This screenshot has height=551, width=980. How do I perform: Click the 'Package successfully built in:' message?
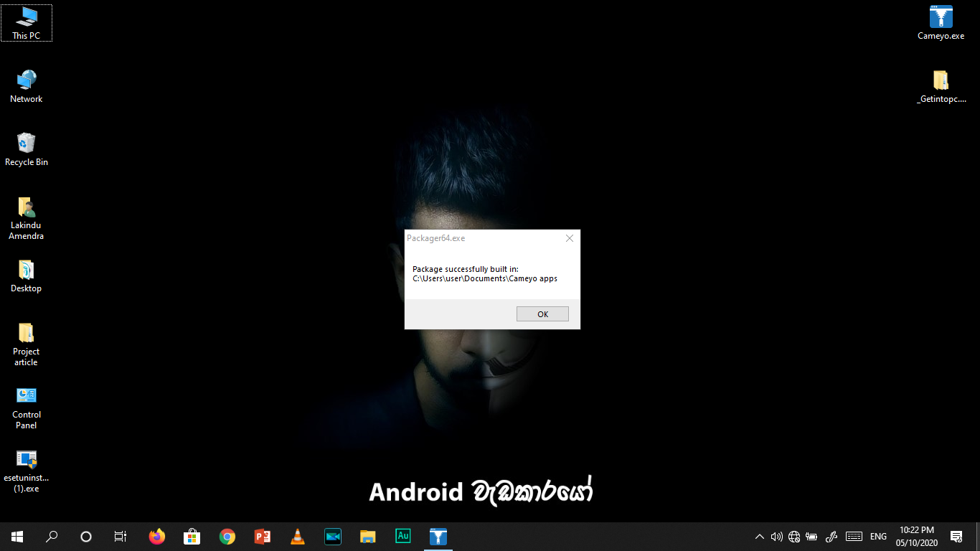pyautogui.click(x=466, y=269)
